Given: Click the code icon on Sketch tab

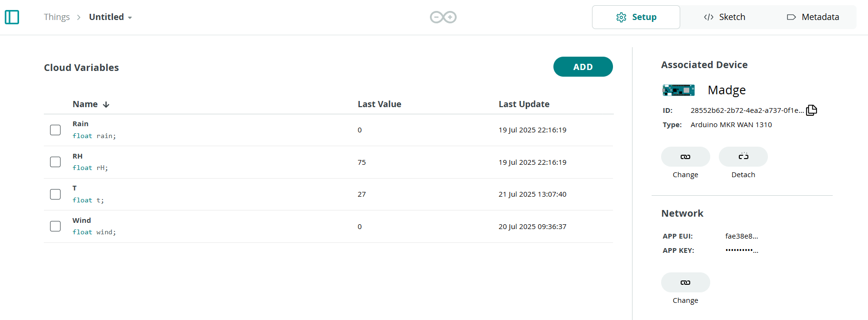Looking at the screenshot, I should click(709, 17).
